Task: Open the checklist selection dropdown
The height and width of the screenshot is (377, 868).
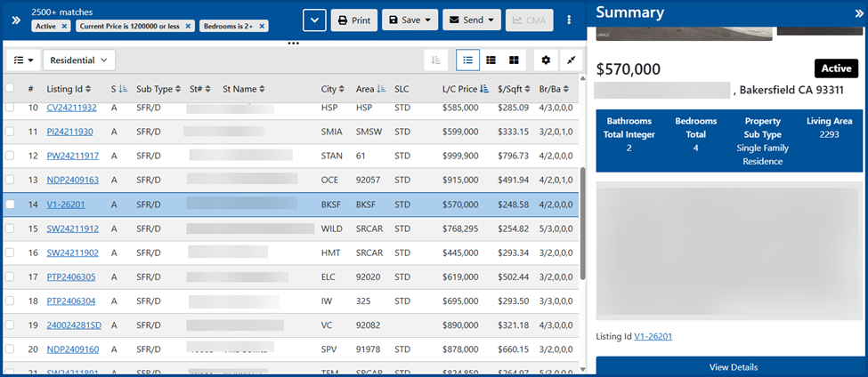Action: pyautogui.click(x=23, y=60)
